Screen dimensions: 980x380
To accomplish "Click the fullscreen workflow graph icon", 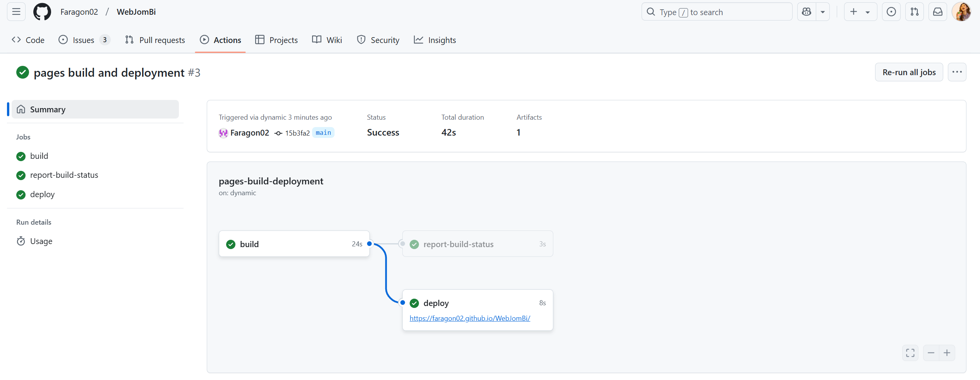I will click(x=910, y=353).
